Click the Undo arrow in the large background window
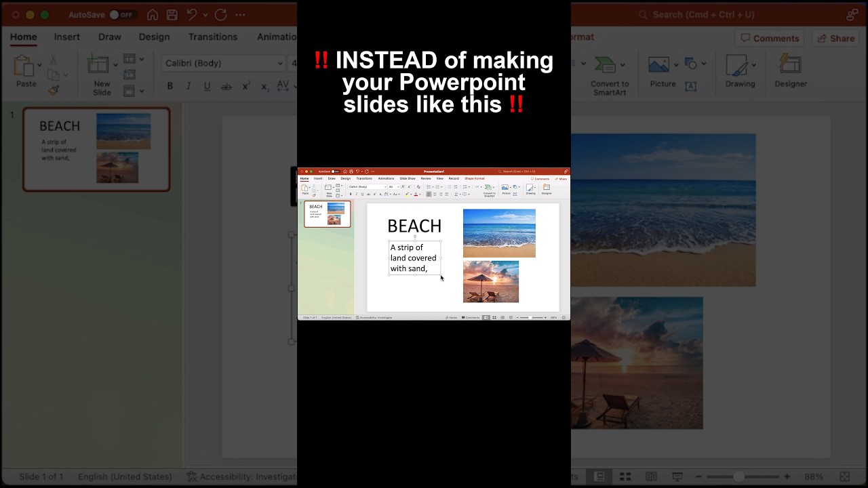 (x=192, y=15)
